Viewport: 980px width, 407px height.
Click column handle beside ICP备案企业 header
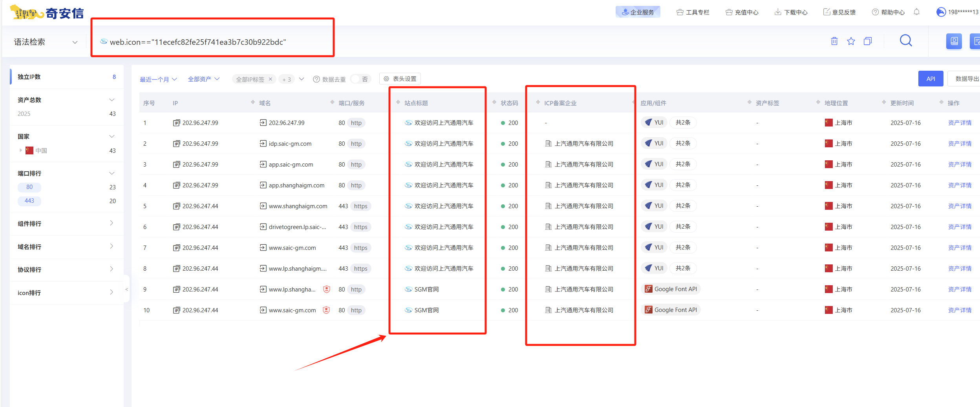point(538,102)
